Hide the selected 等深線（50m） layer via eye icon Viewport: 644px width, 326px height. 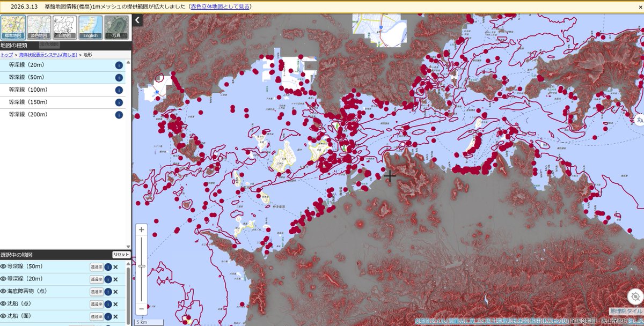[3, 266]
